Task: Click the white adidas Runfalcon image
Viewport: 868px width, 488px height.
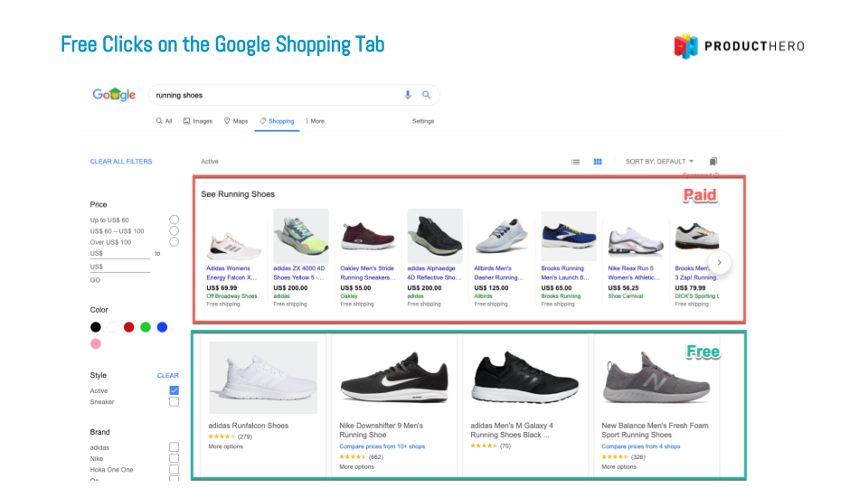Action: click(x=263, y=378)
